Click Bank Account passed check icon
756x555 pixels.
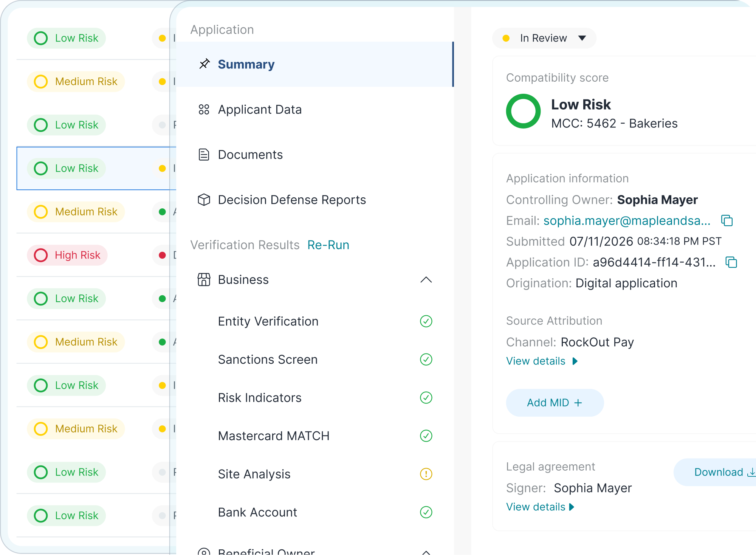point(426,512)
